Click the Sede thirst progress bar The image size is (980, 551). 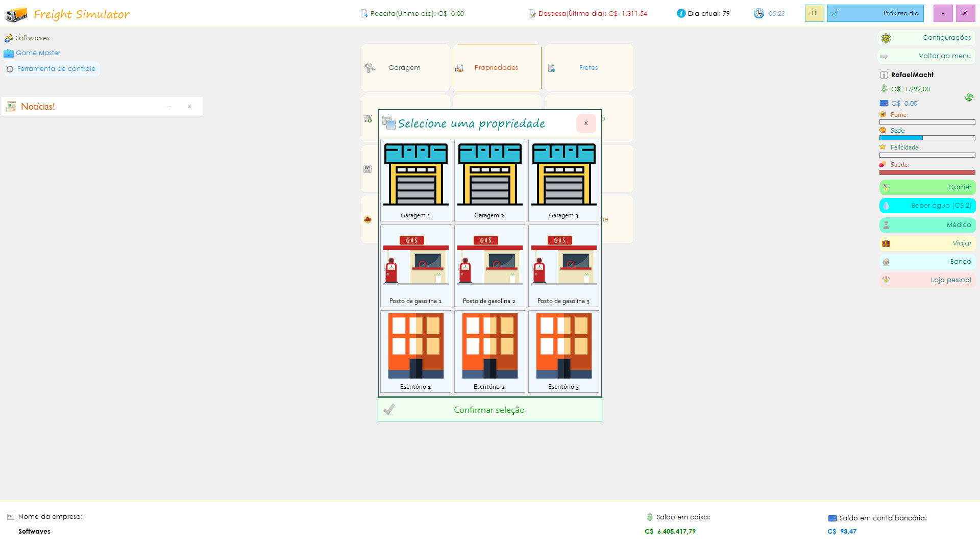click(927, 138)
